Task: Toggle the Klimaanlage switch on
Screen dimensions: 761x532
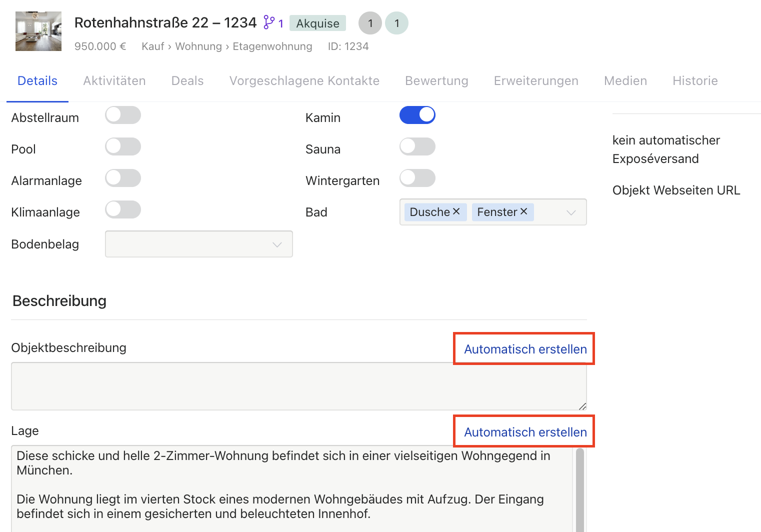Action: (x=123, y=209)
